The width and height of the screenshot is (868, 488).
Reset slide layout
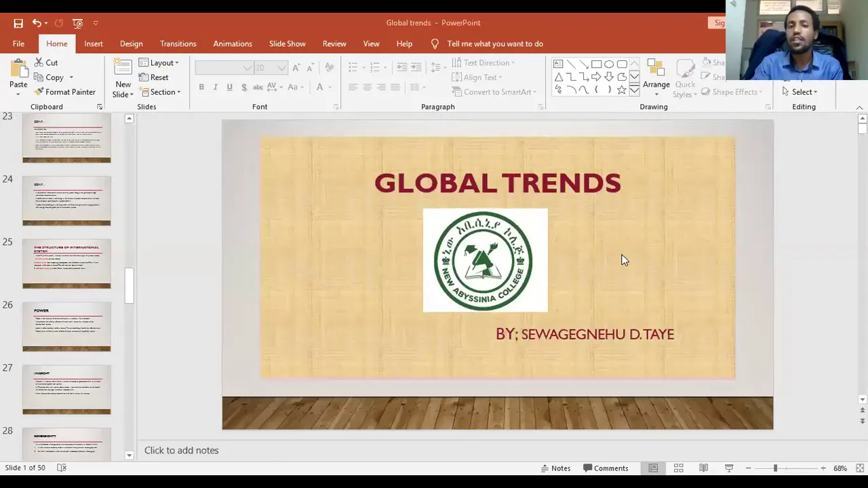154,77
